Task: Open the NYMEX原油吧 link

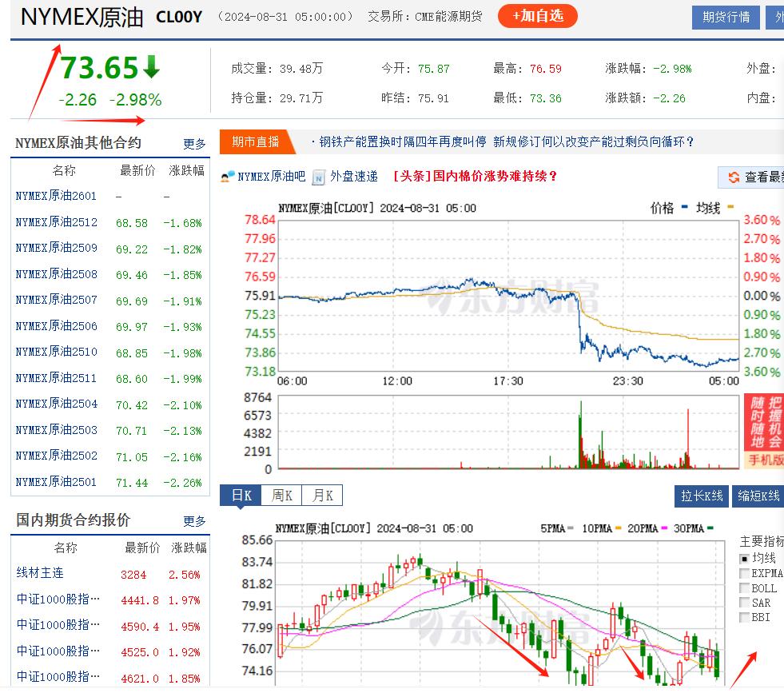Action: [271, 177]
